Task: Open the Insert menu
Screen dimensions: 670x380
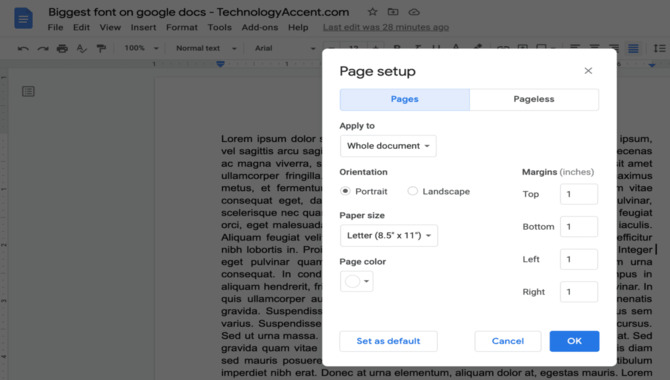Action: pyautogui.click(x=143, y=27)
